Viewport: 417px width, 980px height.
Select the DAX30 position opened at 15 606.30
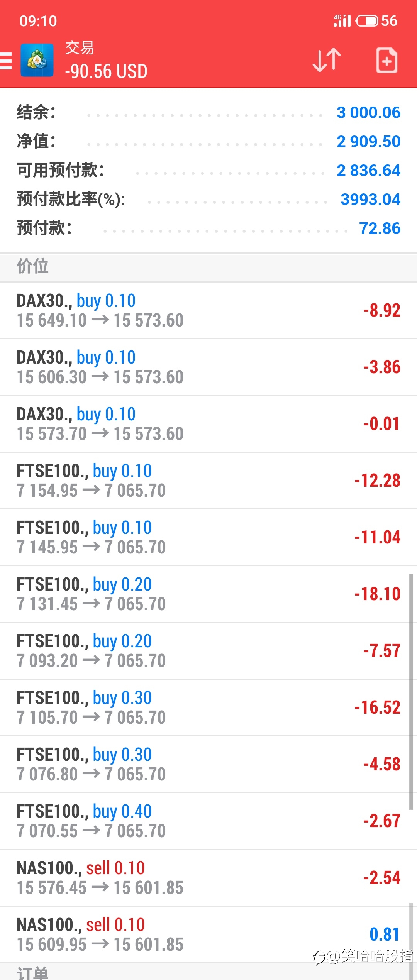[208, 367]
